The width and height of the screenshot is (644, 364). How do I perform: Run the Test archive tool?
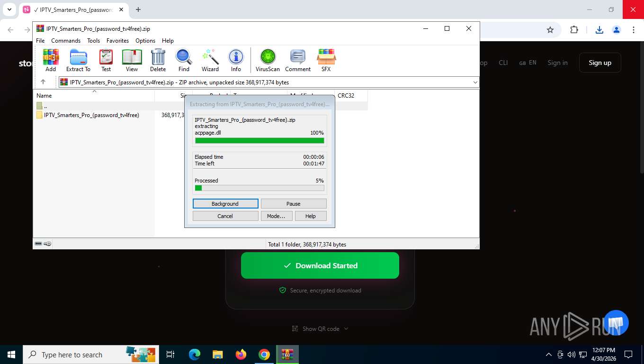[x=106, y=60]
